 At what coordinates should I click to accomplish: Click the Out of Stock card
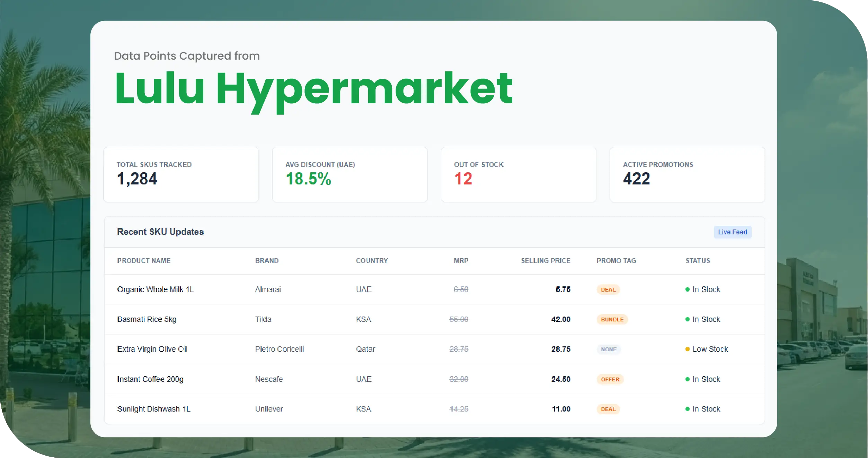(x=518, y=174)
